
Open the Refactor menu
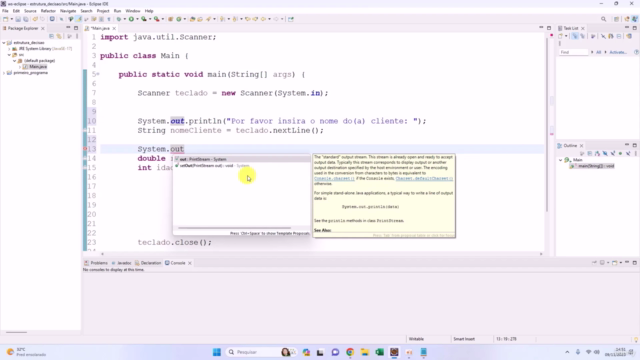tap(48, 11)
